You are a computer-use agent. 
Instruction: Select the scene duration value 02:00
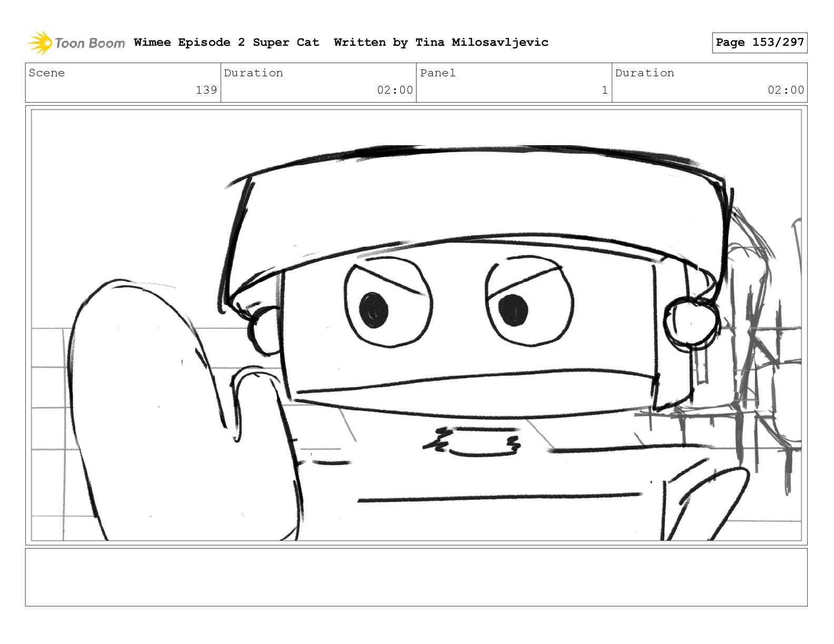pos(395,90)
